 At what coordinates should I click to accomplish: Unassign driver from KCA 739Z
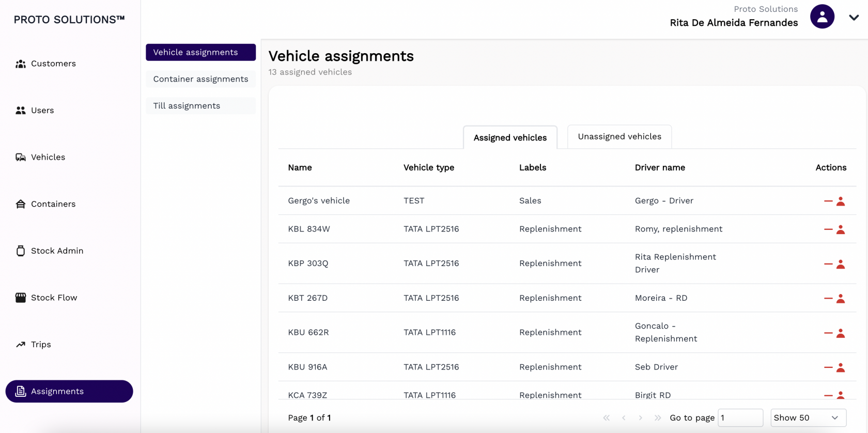pos(834,395)
